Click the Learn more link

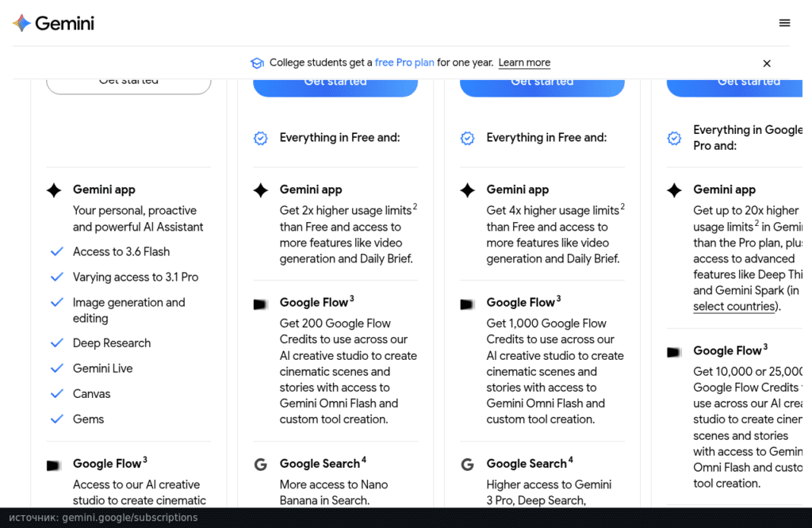pyautogui.click(x=524, y=63)
